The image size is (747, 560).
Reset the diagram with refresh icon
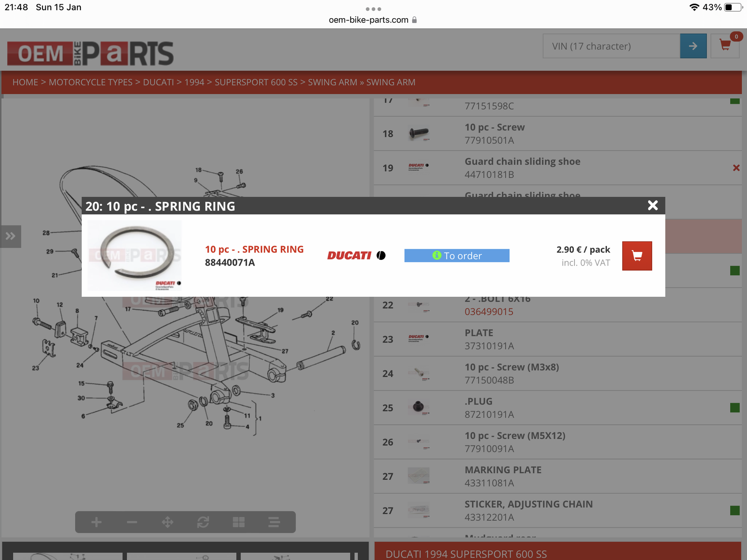(x=203, y=522)
